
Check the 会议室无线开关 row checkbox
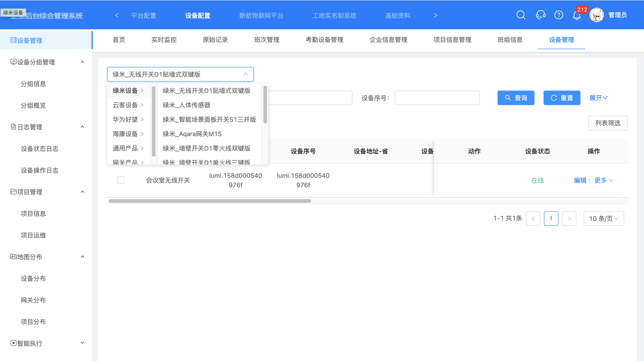(x=121, y=180)
